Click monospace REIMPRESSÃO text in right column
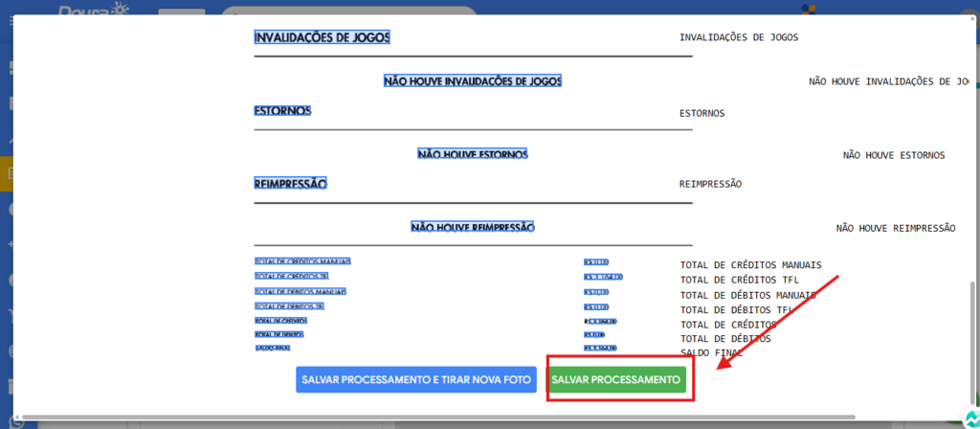Screen dimensions: 980x429 (710, 184)
